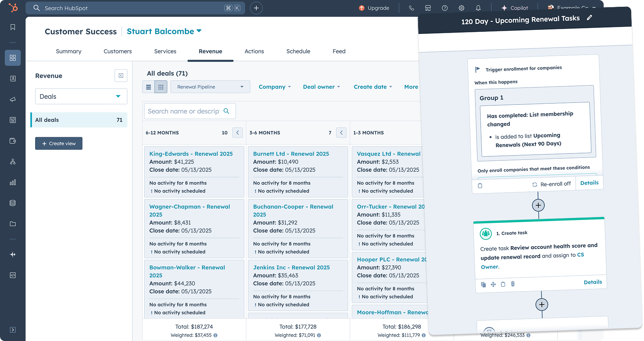Click the More filters link
Screen dimensions: 644x341
click(x=411, y=87)
